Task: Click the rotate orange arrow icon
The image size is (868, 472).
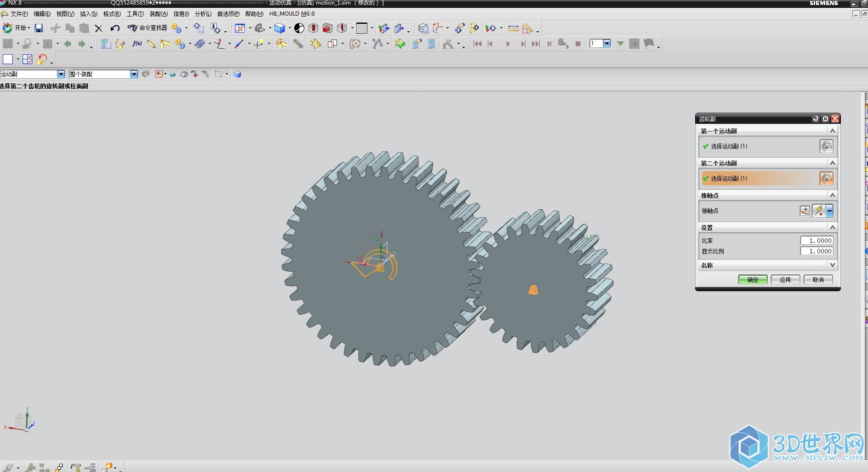Action: click(x=42, y=59)
